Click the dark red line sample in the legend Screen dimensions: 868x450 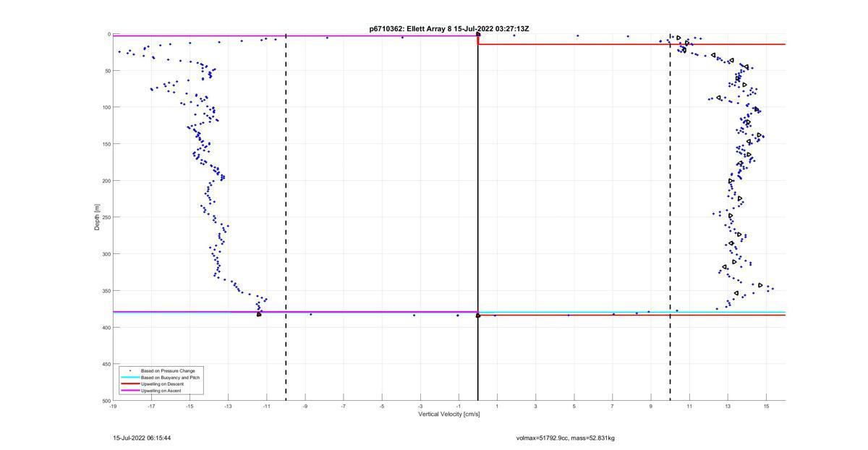[129, 384]
